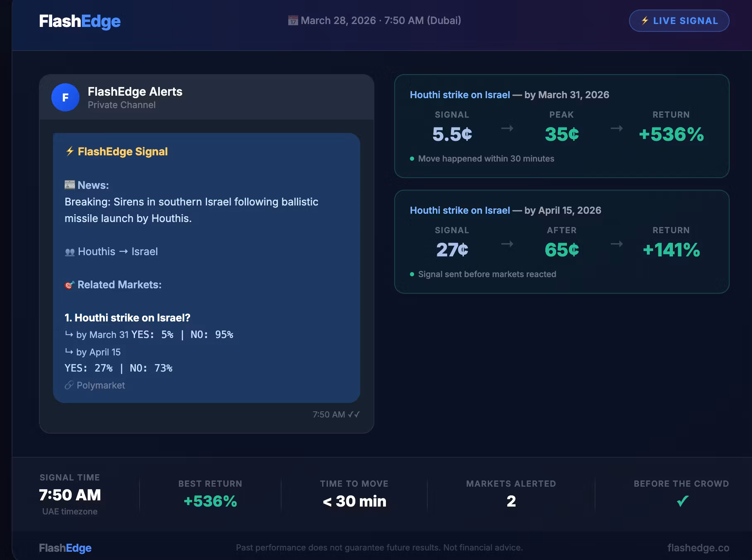Open the Polymarket link in the message
Viewport: 752px width, 560px height.
click(x=101, y=385)
